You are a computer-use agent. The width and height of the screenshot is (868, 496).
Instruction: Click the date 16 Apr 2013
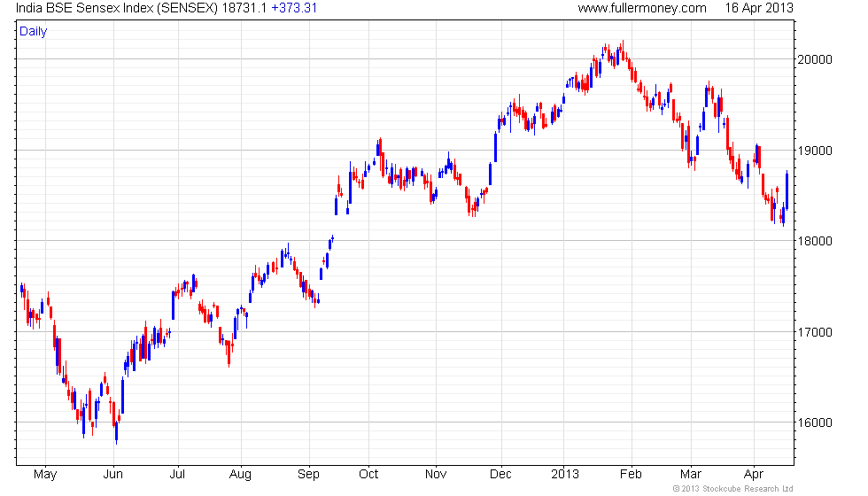[x=759, y=8]
